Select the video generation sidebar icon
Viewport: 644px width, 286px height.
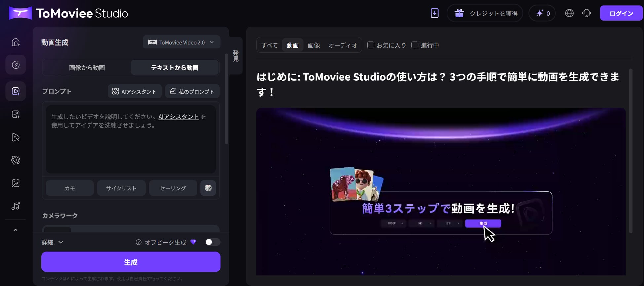[16, 91]
